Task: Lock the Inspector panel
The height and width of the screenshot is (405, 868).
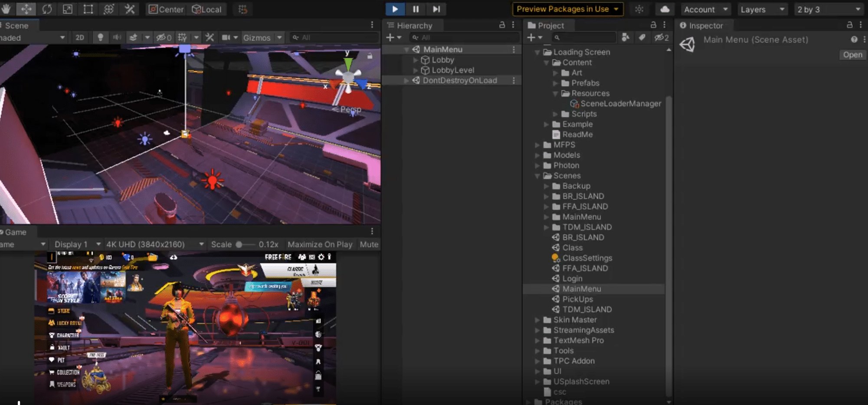Action: pyautogui.click(x=849, y=25)
